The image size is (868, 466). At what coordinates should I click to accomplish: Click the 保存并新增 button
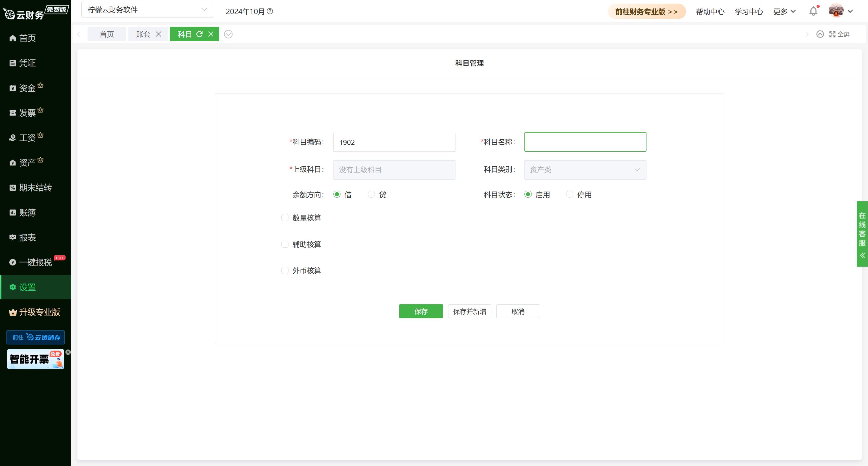(469, 311)
